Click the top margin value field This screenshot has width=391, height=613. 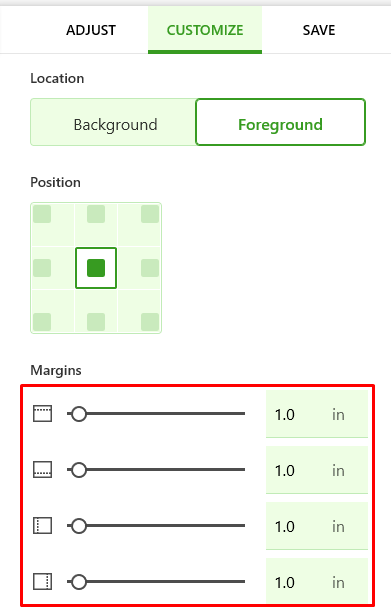(x=317, y=414)
